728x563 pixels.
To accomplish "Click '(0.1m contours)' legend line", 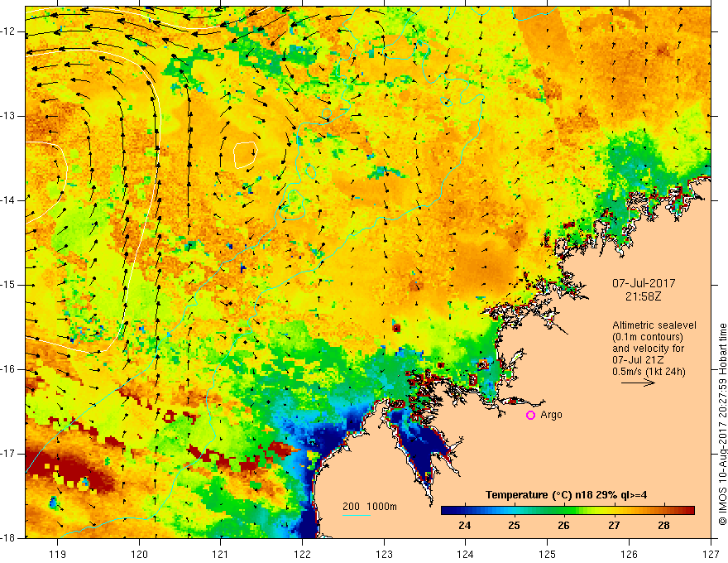I will (648, 337).
